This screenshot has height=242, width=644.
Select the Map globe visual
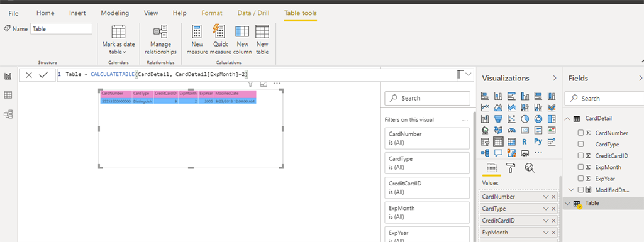(x=485, y=131)
